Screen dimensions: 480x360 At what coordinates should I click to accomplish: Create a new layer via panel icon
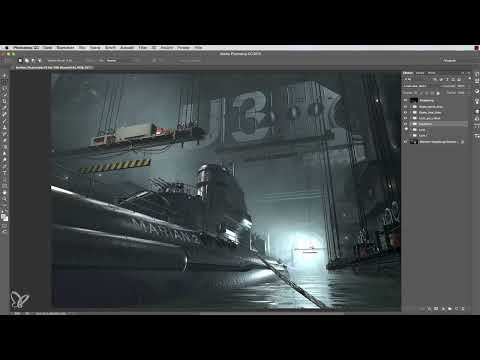click(x=457, y=309)
